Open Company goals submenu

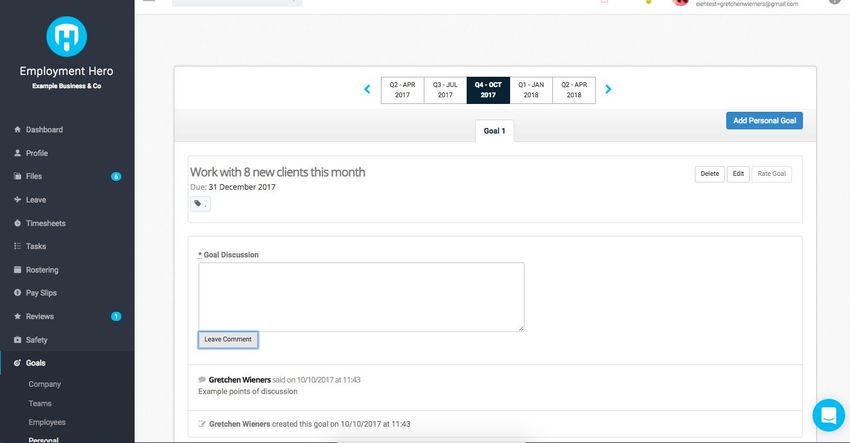pyautogui.click(x=44, y=384)
